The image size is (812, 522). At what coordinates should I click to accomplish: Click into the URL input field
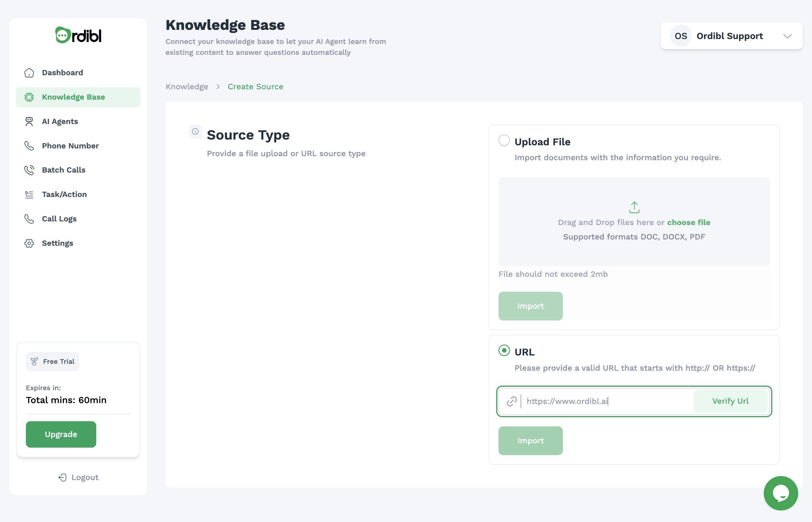pyautogui.click(x=604, y=401)
